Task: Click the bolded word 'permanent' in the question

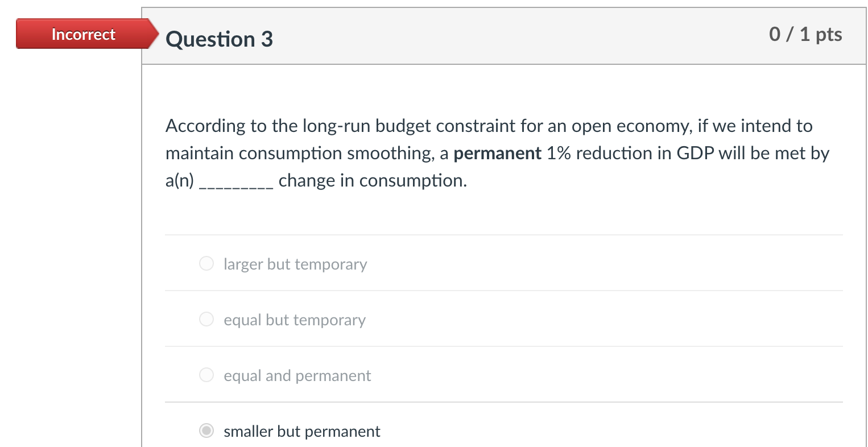Action: (497, 153)
